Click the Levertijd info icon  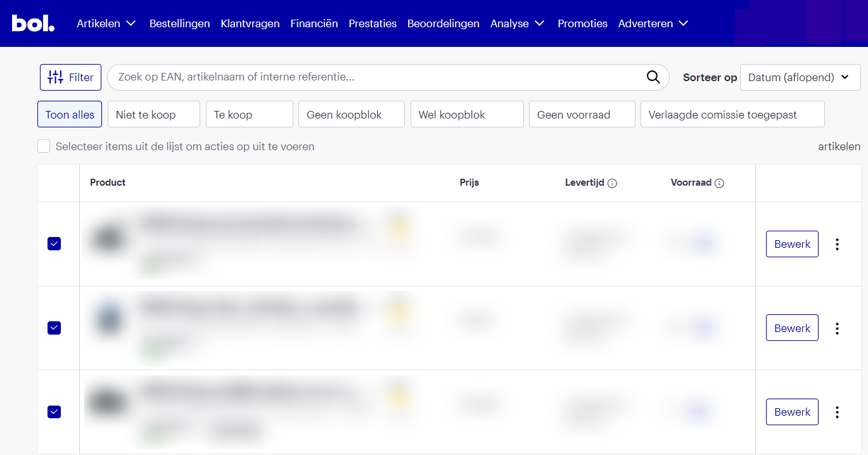612,183
